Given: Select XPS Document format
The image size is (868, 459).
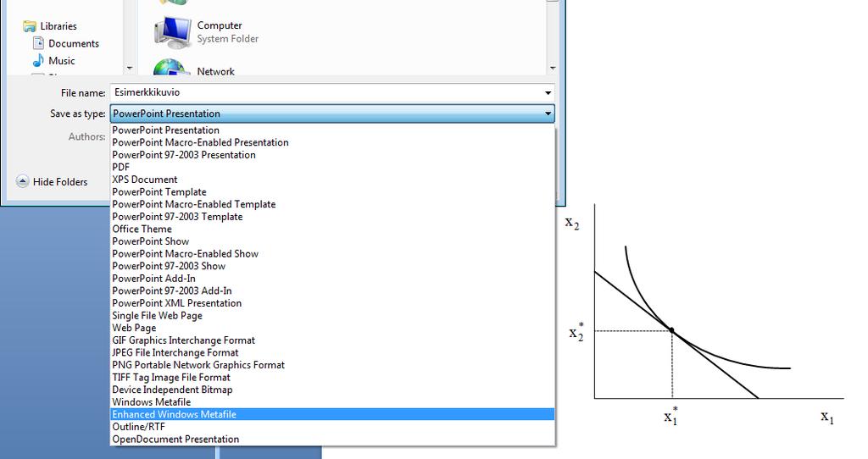Looking at the screenshot, I should (332, 180).
